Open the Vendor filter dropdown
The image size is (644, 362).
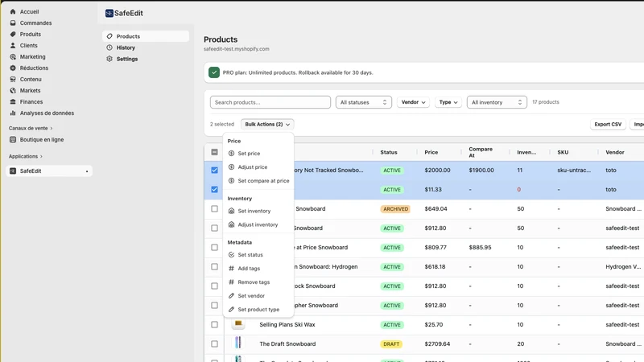click(x=413, y=102)
